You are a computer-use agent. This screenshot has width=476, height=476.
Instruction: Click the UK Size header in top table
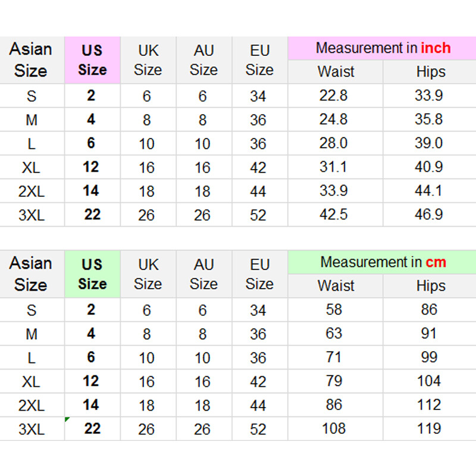coord(148,60)
